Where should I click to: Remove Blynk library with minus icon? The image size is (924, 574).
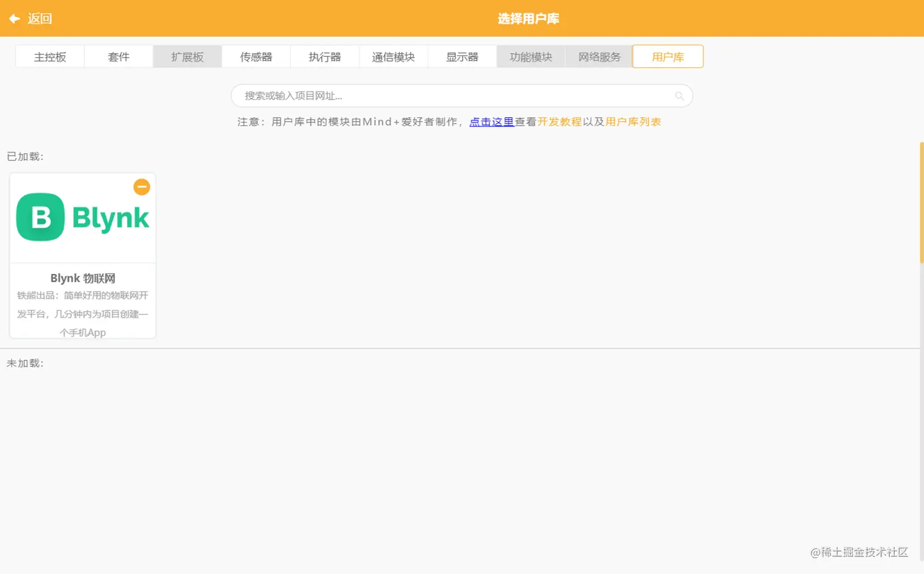(142, 187)
